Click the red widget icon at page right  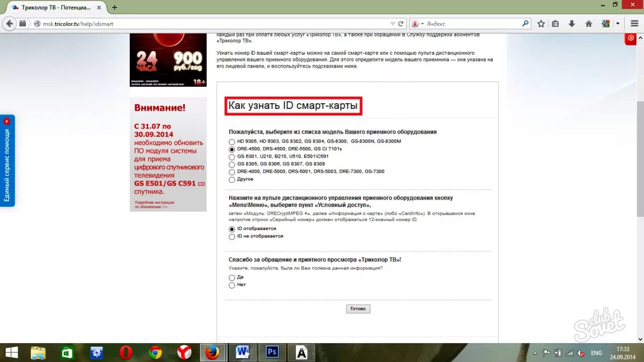tap(631, 39)
